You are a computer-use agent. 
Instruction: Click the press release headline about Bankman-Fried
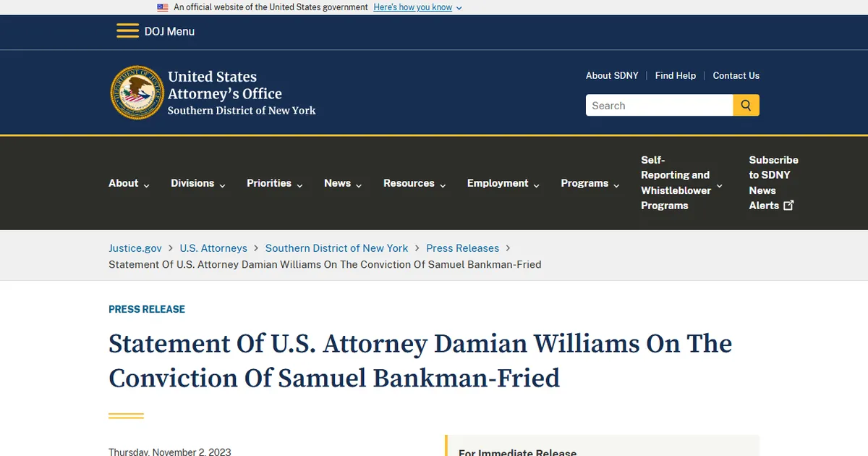pos(420,360)
